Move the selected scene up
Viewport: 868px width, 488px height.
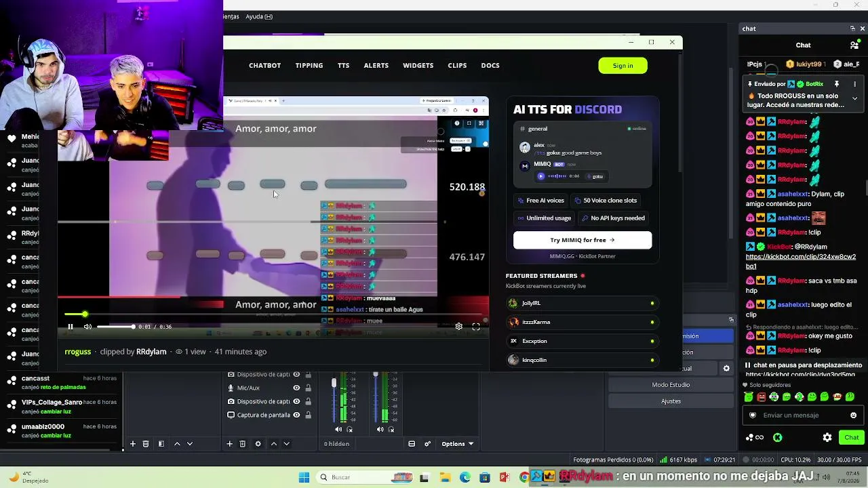click(x=177, y=444)
